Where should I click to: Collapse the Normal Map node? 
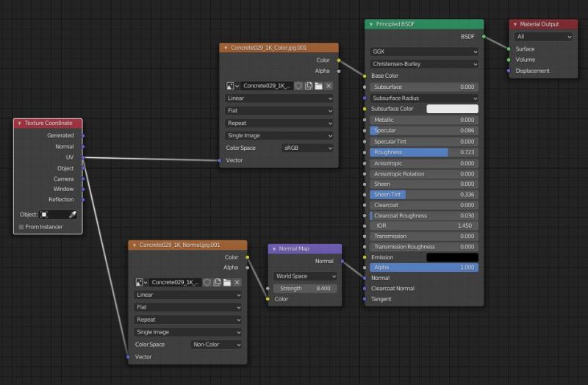point(274,249)
